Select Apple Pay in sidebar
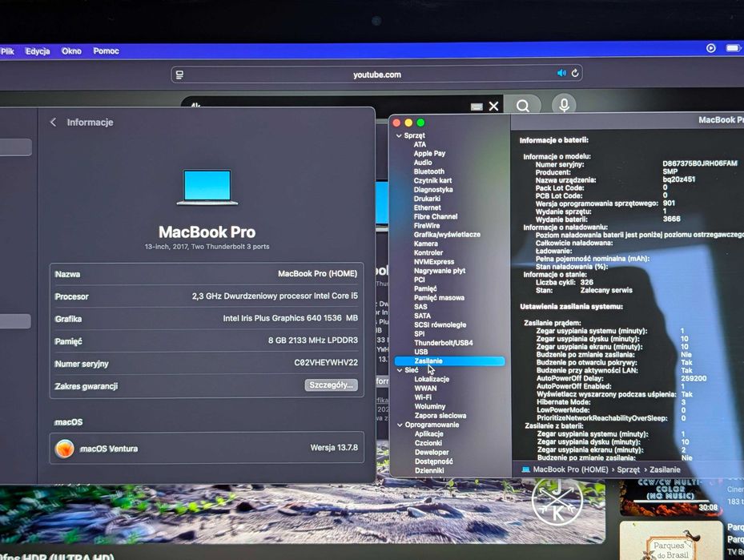Image resolution: width=744 pixels, height=560 pixels. [429, 153]
